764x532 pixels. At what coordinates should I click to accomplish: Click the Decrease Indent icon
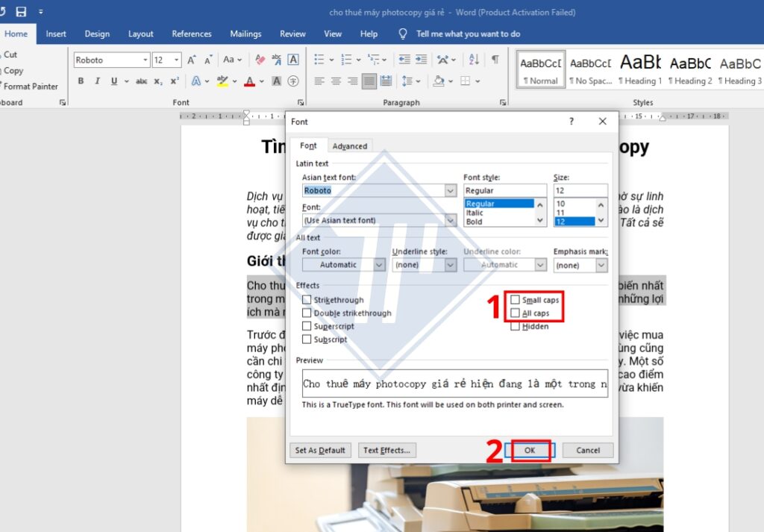[x=404, y=60]
